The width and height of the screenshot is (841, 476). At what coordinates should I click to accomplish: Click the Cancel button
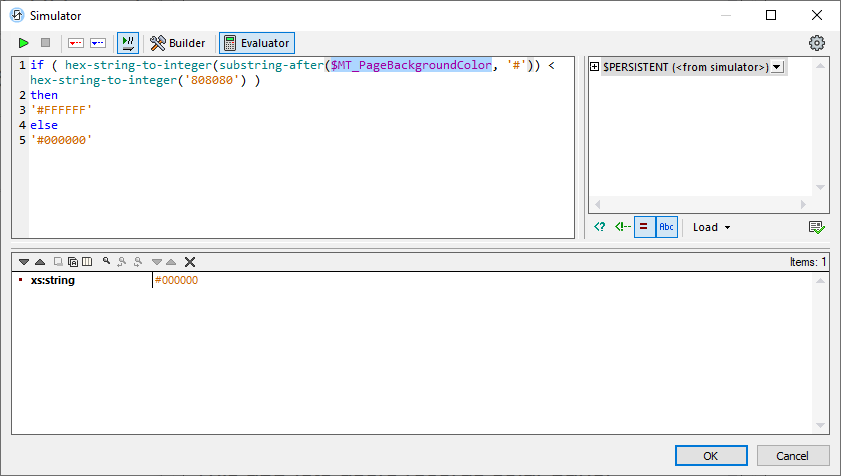[x=793, y=456]
